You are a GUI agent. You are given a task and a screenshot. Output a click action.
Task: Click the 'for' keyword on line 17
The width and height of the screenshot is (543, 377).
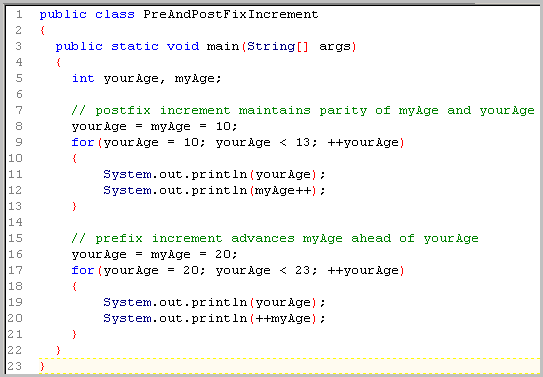click(83, 270)
